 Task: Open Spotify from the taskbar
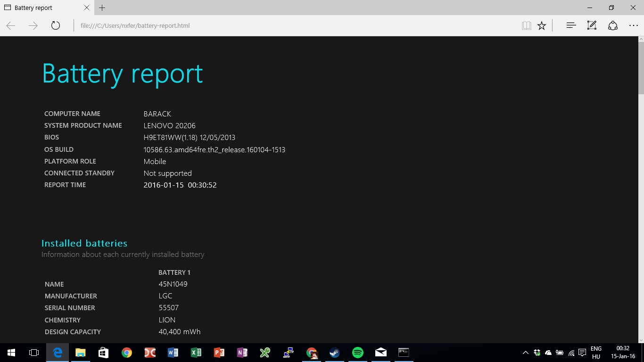pos(358,353)
